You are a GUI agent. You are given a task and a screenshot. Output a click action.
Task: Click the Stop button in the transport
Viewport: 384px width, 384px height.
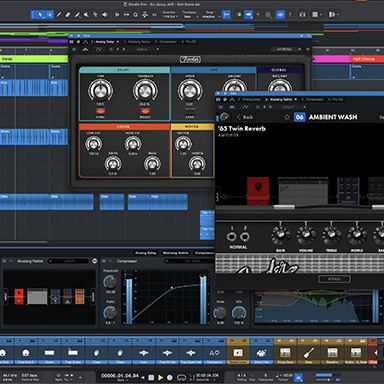tap(151, 377)
